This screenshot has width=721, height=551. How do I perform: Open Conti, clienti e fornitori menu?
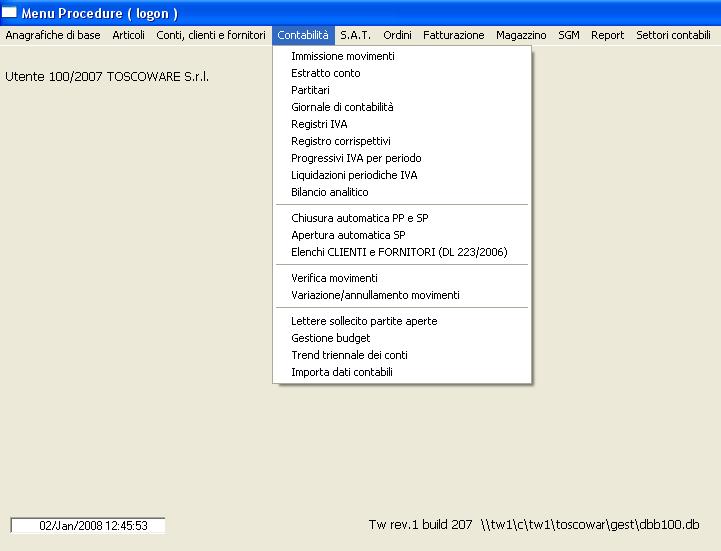(x=211, y=35)
